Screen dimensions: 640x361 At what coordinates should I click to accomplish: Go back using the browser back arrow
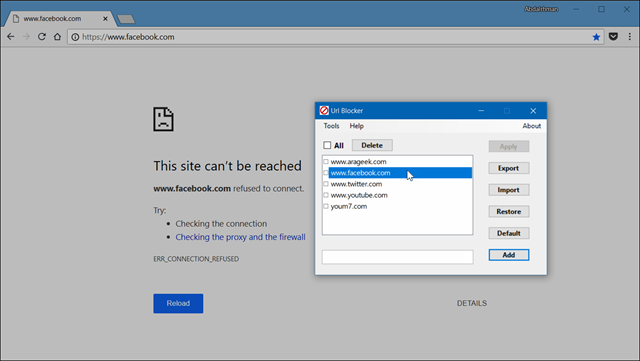11,37
